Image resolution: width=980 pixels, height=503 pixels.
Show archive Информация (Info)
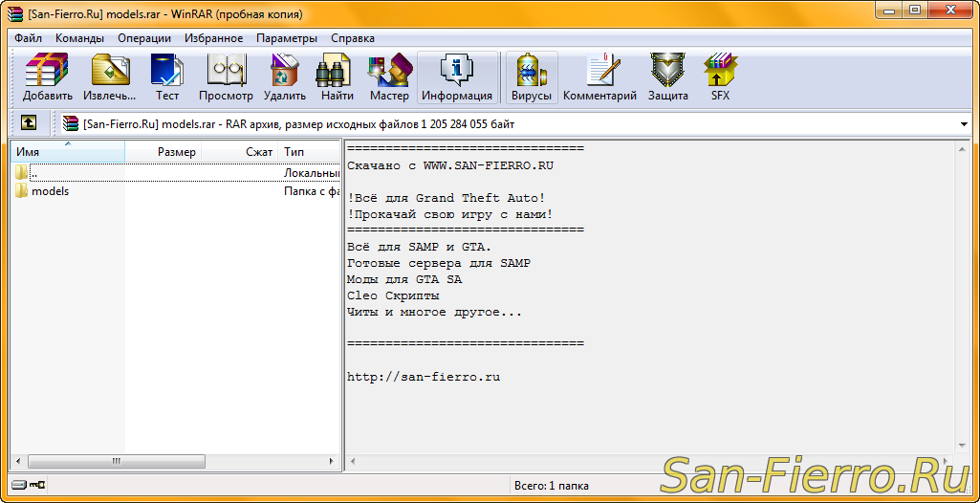457,77
